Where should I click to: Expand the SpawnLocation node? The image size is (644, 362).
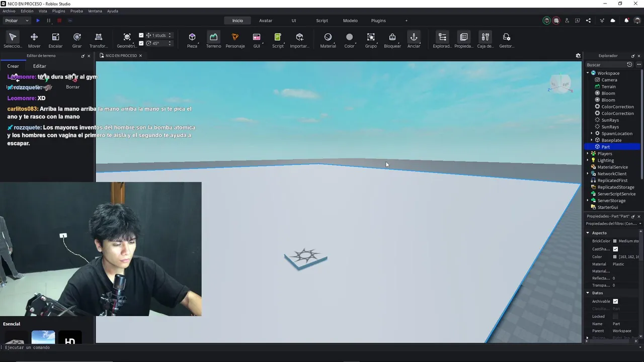[592, 133]
